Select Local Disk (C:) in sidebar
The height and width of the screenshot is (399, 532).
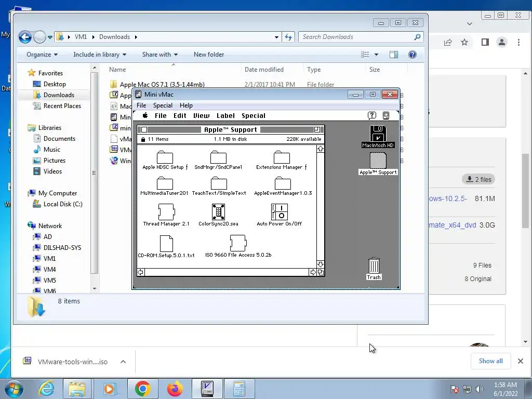point(63,204)
